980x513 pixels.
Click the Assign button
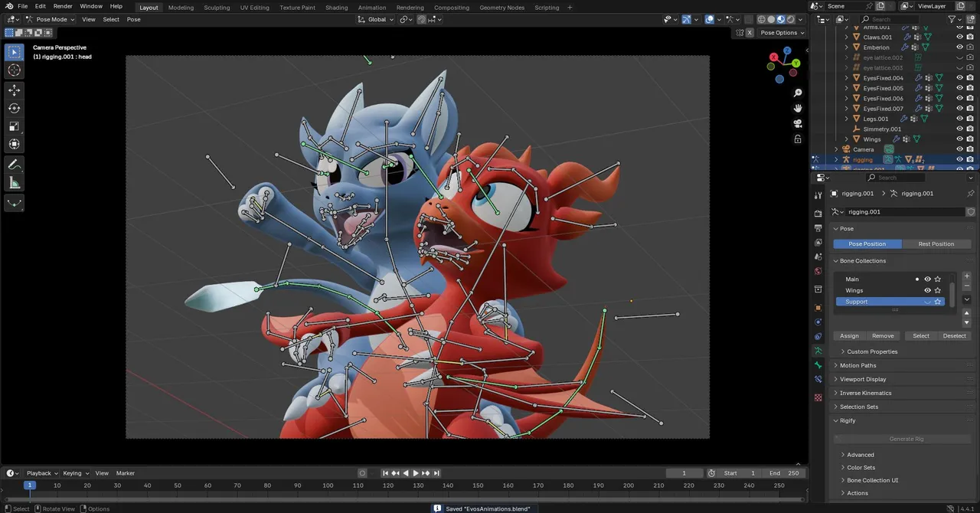849,336
